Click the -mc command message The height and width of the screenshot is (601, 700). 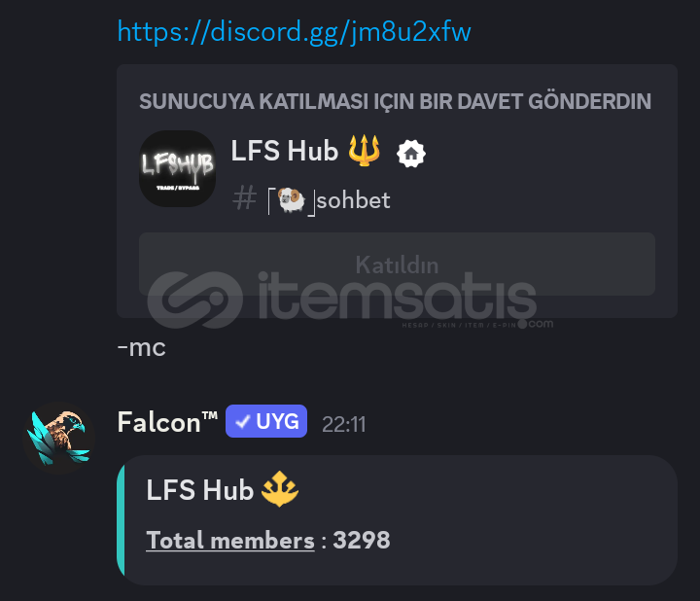tap(141, 347)
